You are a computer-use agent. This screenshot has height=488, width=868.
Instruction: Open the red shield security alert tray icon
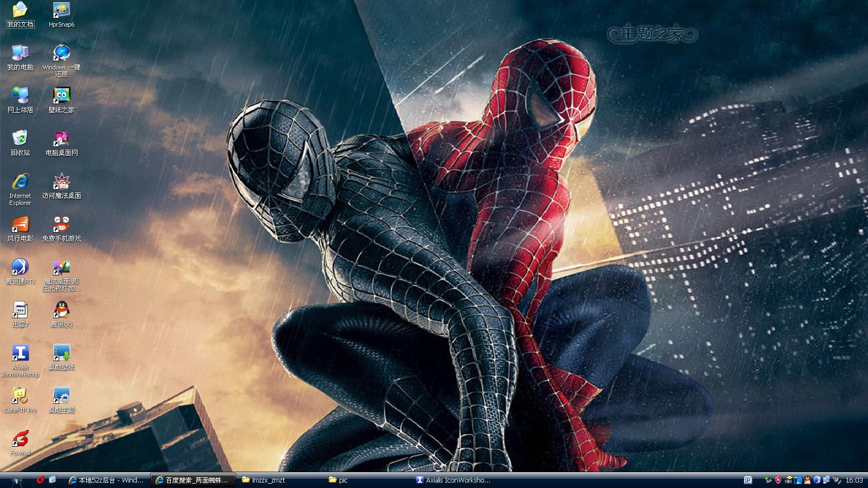click(778, 480)
